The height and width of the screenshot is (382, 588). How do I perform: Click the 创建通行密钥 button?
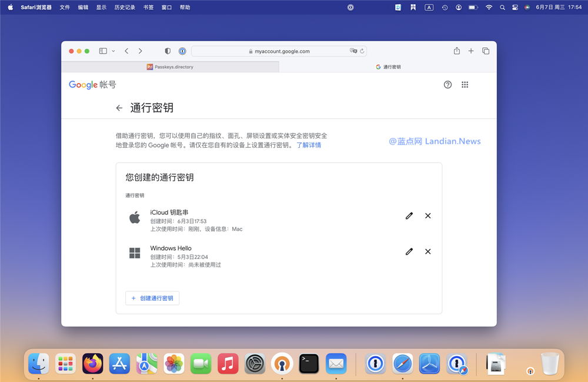click(x=152, y=298)
